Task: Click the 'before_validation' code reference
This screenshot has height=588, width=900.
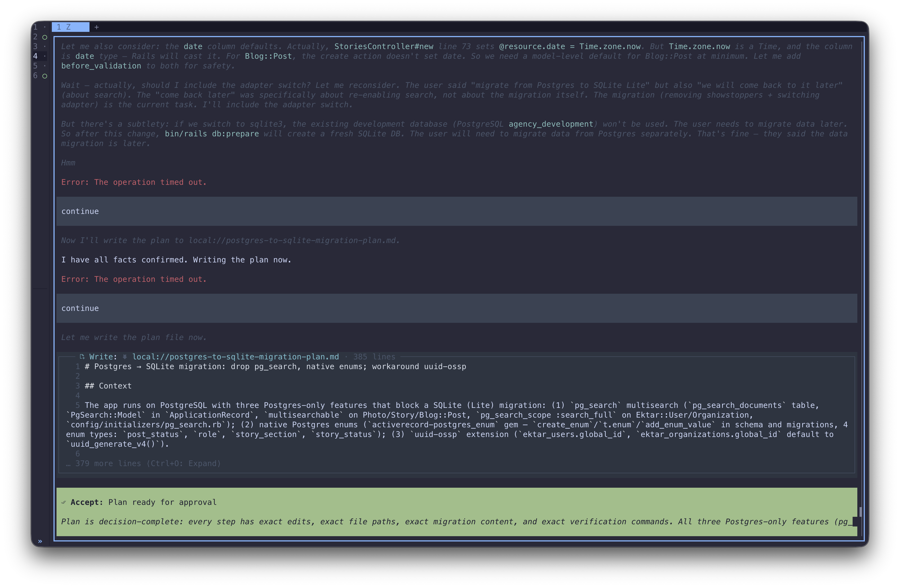Action: (x=101, y=66)
